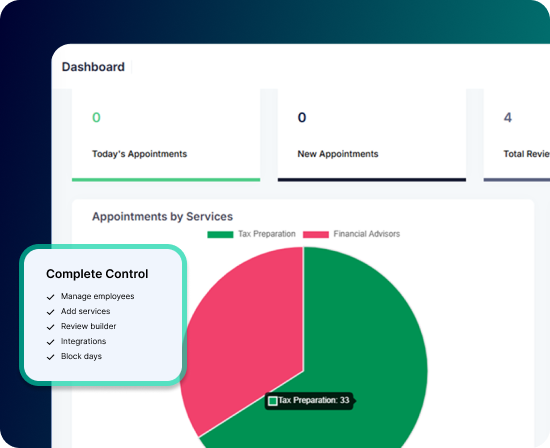Click the Financial Advisors legend label

(x=367, y=234)
